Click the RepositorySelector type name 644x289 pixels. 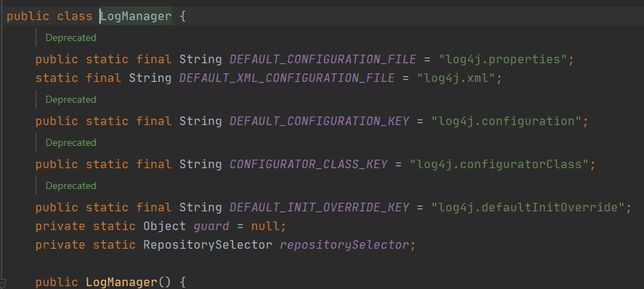pyautogui.click(x=204, y=245)
